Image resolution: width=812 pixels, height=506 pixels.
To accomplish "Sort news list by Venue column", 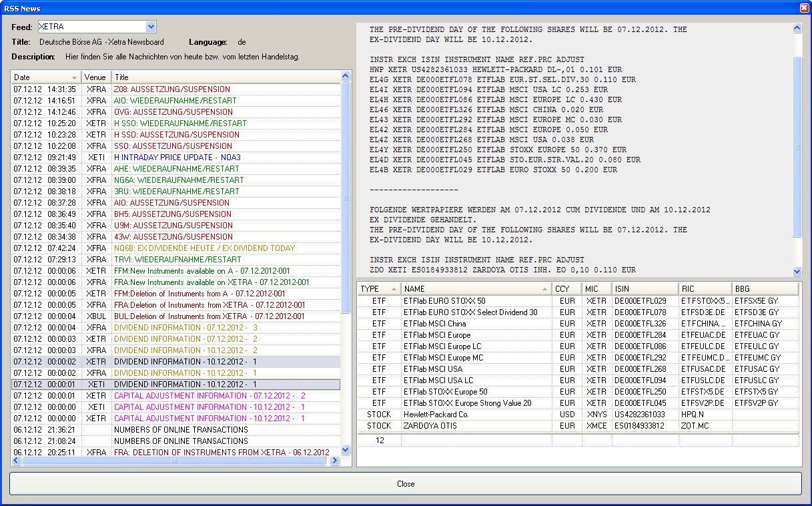I will pos(95,77).
